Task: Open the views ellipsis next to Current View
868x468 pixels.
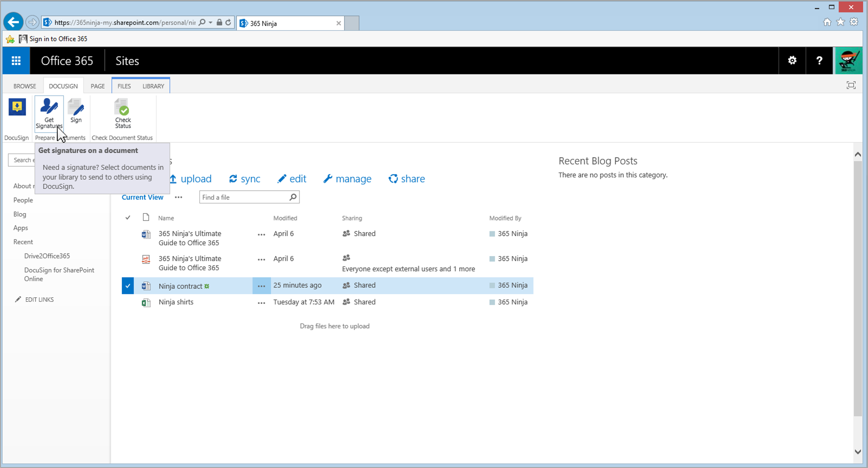Action: point(178,197)
